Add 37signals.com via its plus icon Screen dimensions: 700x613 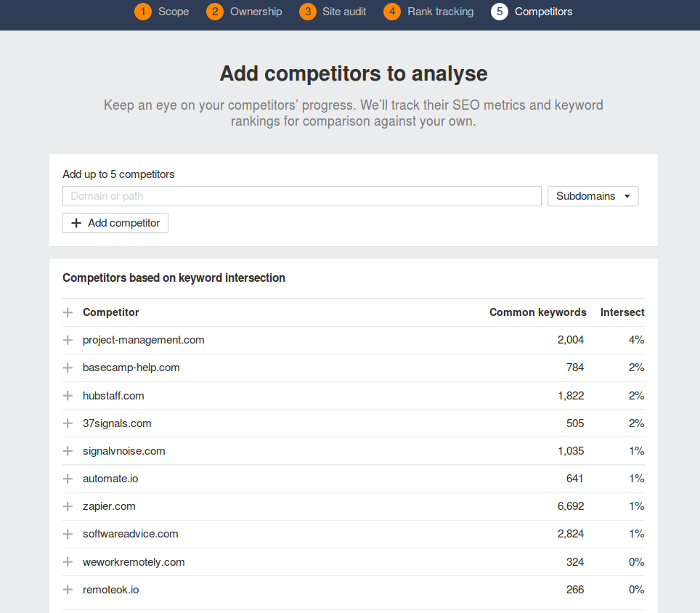point(68,423)
